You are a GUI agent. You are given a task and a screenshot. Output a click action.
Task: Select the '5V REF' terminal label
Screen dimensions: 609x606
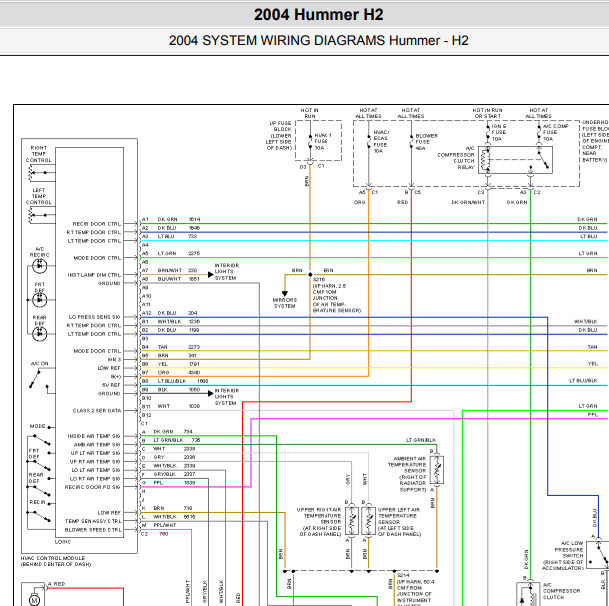click(x=111, y=385)
